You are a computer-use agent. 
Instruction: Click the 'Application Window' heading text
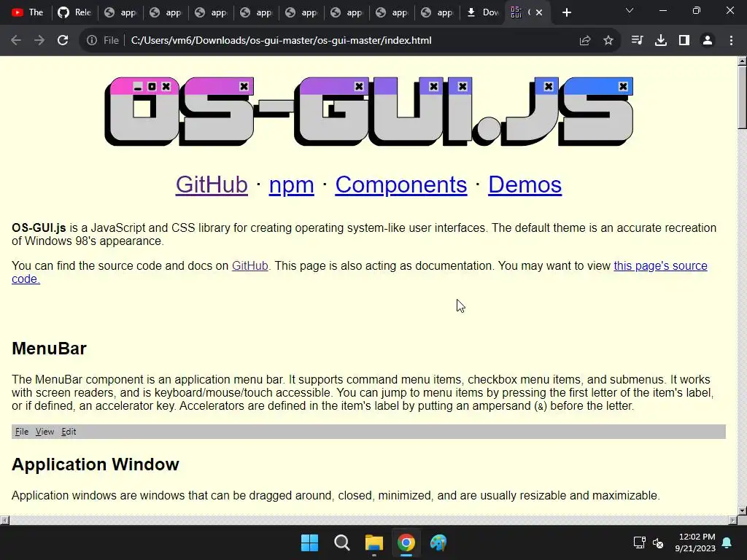click(x=96, y=464)
